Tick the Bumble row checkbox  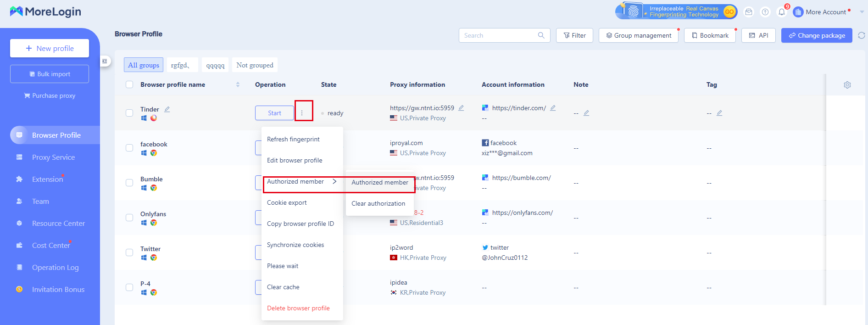[129, 183]
